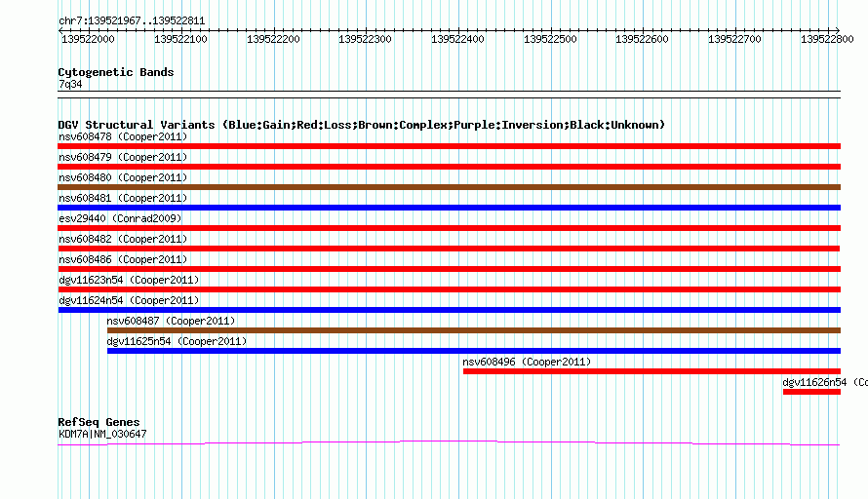Image resolution: width=868 pixels, height=499 pixels.
Task: Select the brown bar under nsv608480
Action: (x=449, y=187)
